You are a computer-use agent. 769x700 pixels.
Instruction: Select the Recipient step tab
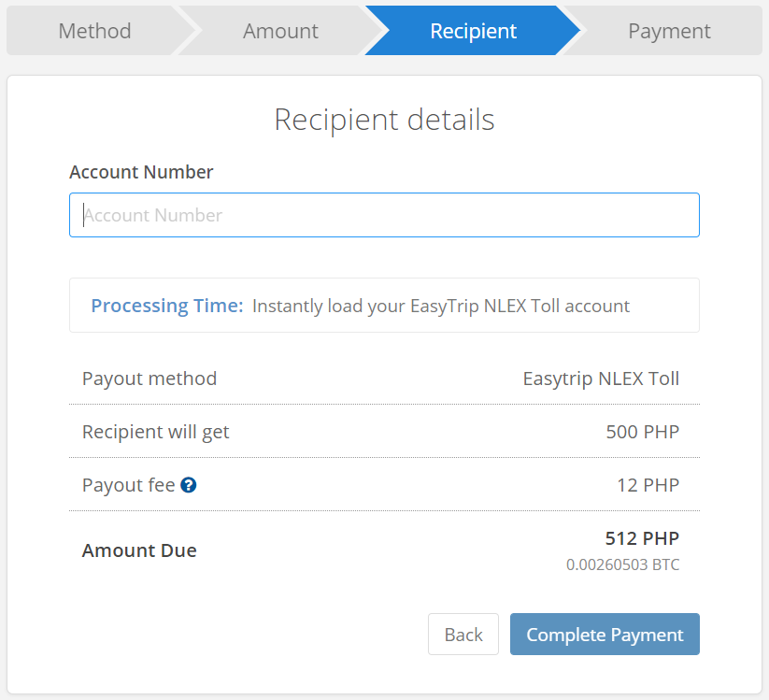tap(474, 31)
